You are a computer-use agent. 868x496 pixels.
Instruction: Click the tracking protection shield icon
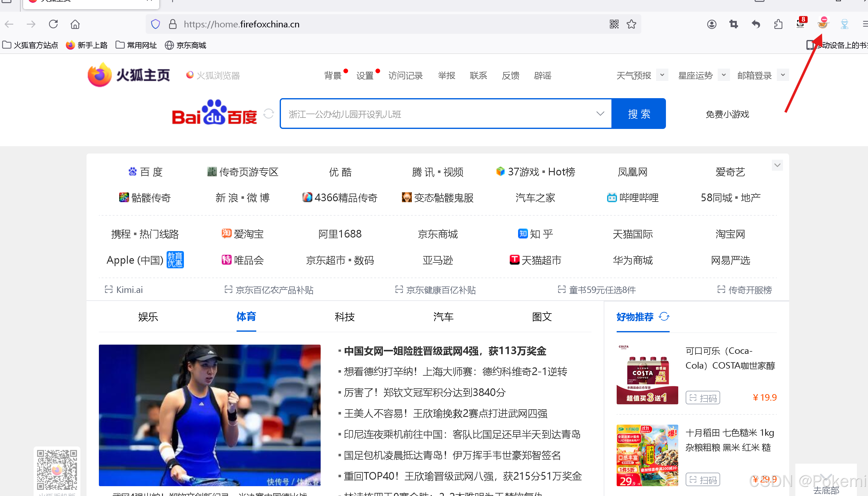pyautogui.click(x=156, y=24)
